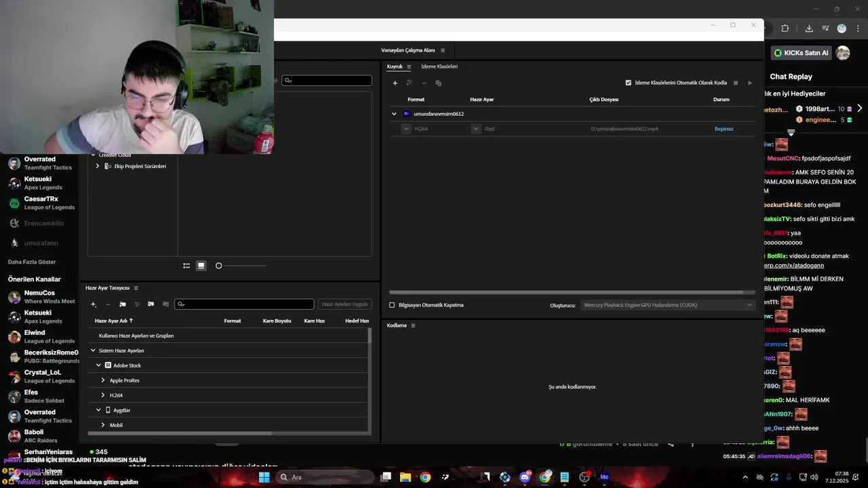This screenshot has height=488, width=868.
Task: Open output path D:\umurafanavmsim0612.mp4
Action: point(624,129)
